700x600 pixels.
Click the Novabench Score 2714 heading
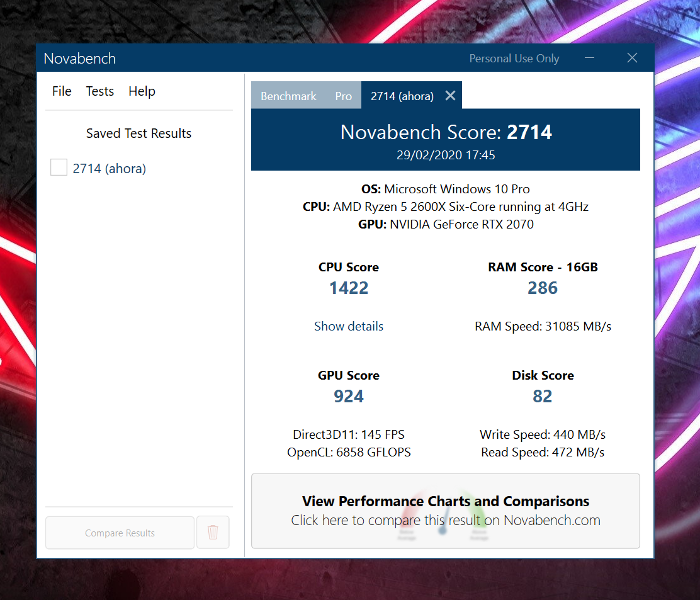click(x=446, y=132)
